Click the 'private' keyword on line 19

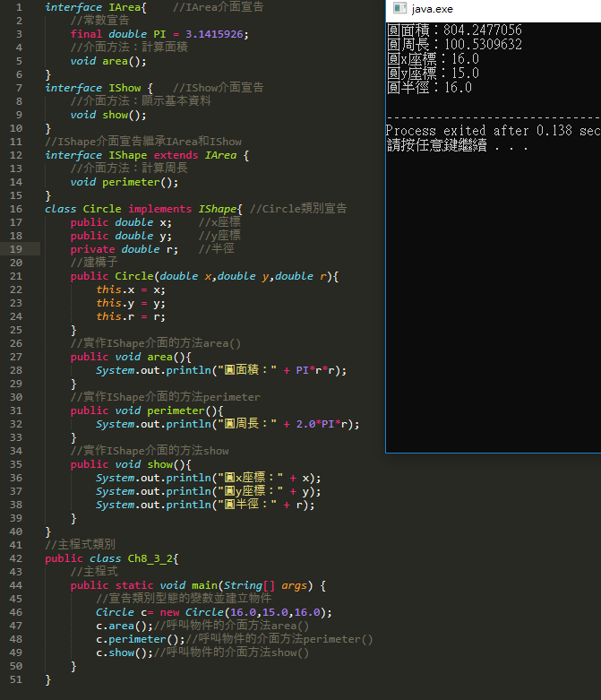(x=92, y=249)
